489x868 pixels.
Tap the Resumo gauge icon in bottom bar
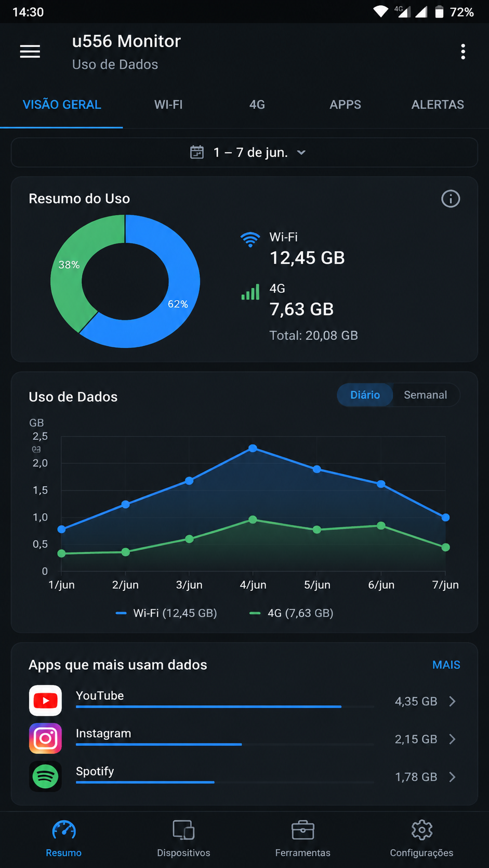pyautogui.click(x=64, y=830)
